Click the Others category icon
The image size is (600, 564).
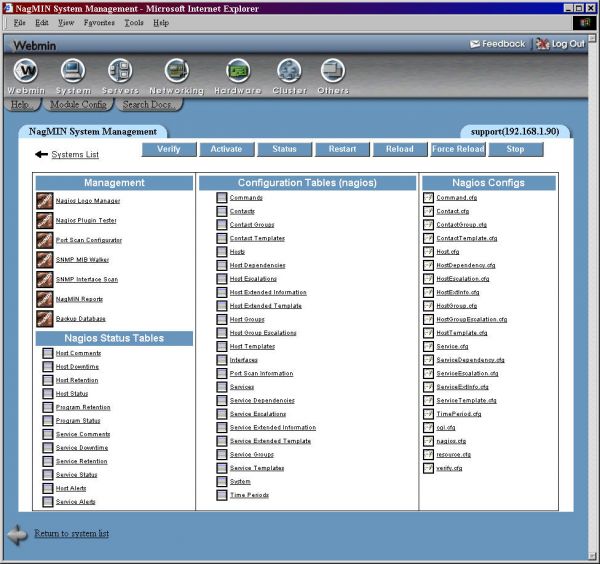333,72
